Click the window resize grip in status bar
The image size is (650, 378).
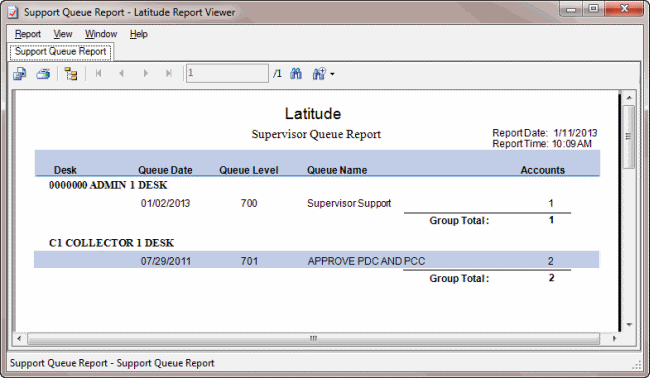coord(637,365)
